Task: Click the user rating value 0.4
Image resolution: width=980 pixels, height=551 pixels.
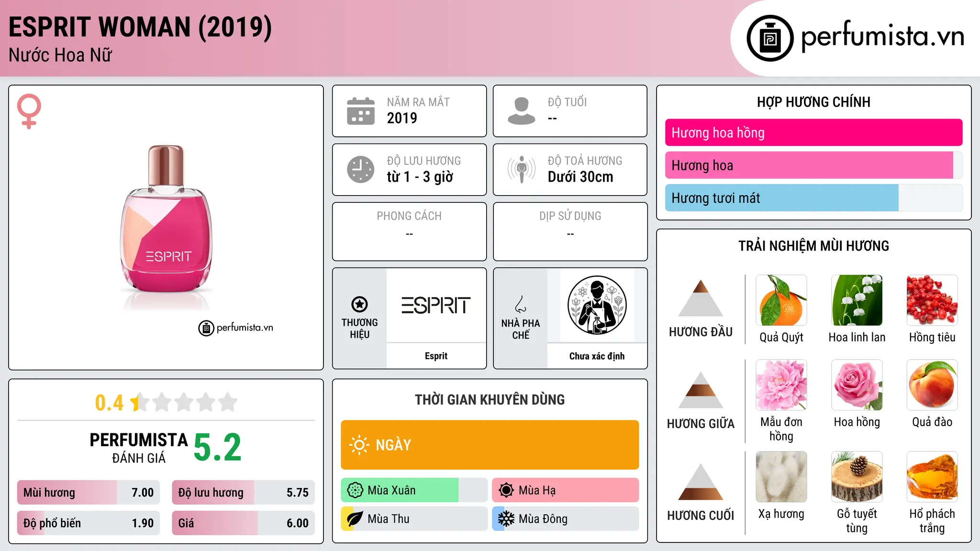Action: click(x=109, y=403)
